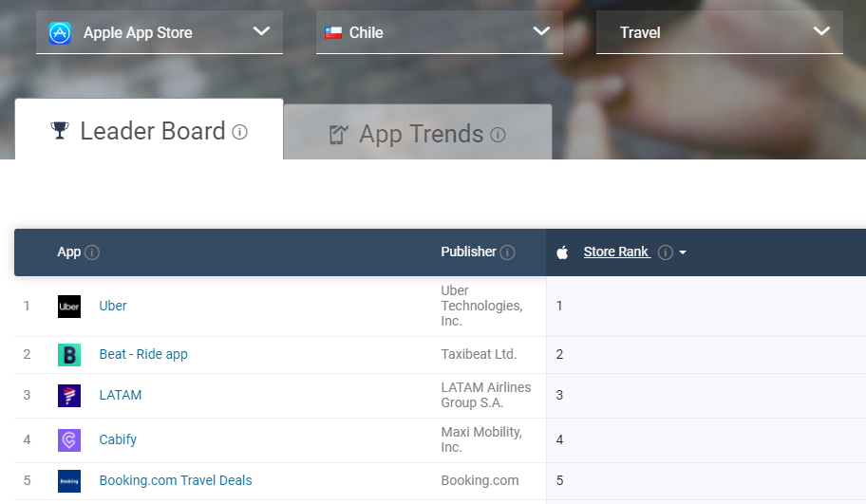Open the Uber app link

113,306
